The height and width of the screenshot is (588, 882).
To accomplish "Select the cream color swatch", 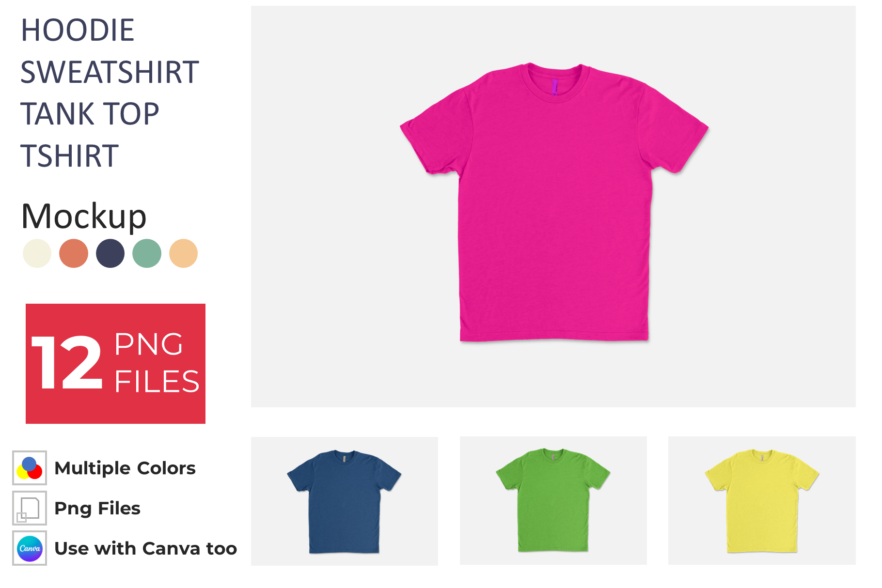I will coord(37,253).
